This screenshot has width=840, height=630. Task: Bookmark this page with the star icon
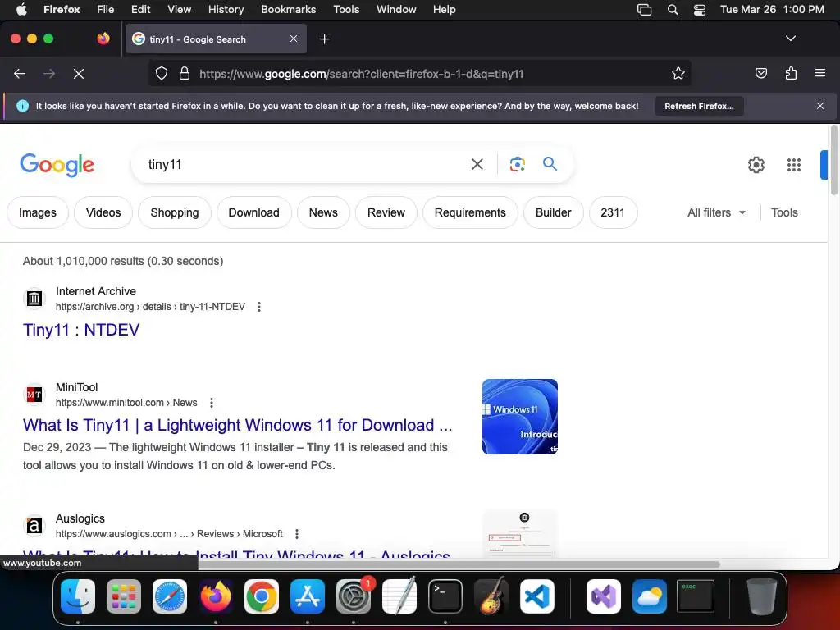click(678, 74)
